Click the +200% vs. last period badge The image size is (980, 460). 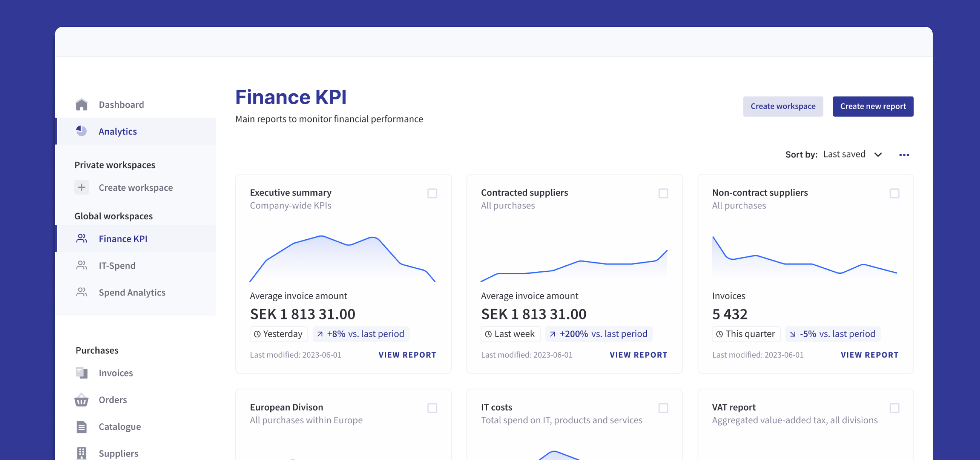(599, 334)
